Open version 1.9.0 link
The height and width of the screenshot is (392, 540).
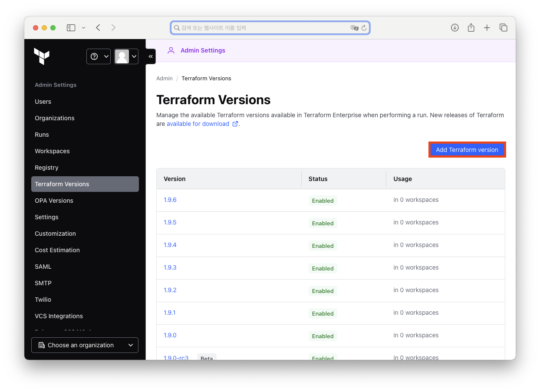170,335
